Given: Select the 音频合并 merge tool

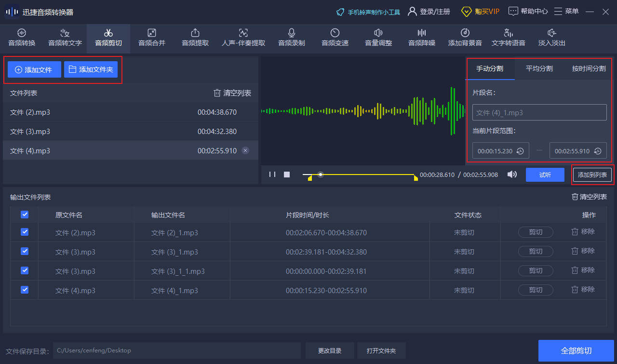Looking at the screenshot, I should click(152, 38).
